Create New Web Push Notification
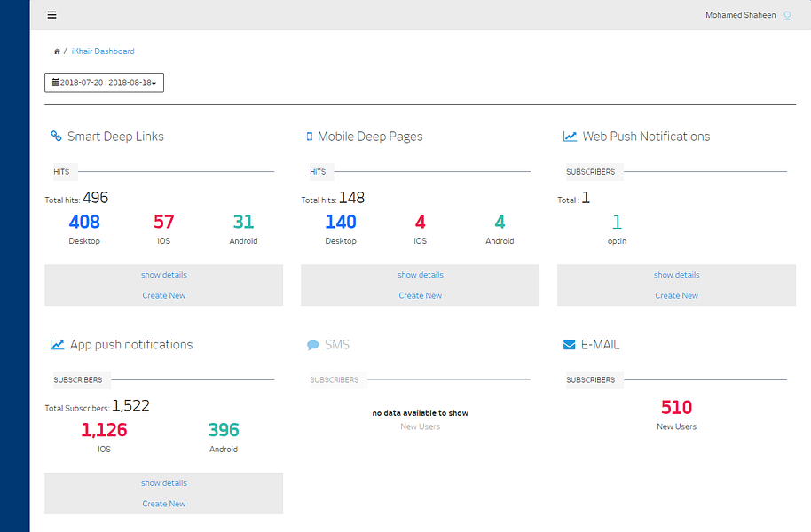 click(676, 295)
